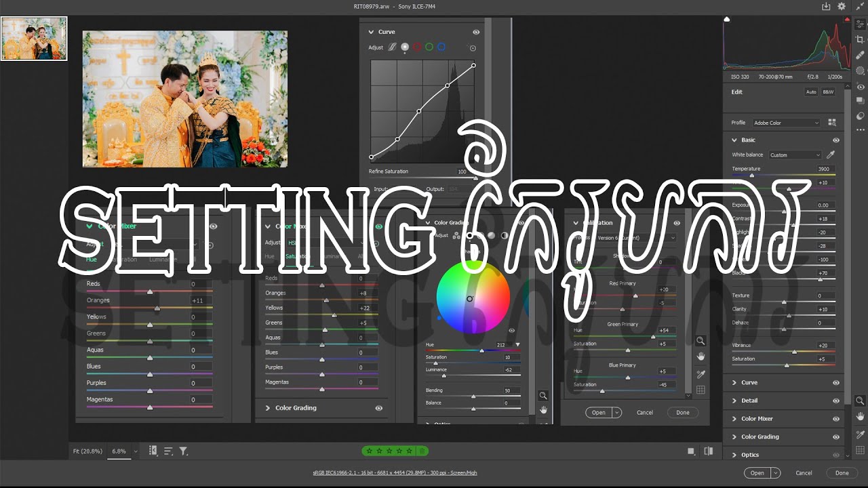Viewport: 868px width, 488px height.
Task: Select Zoom tool beside Calibration panel
Action: click(x=701, y=341)
